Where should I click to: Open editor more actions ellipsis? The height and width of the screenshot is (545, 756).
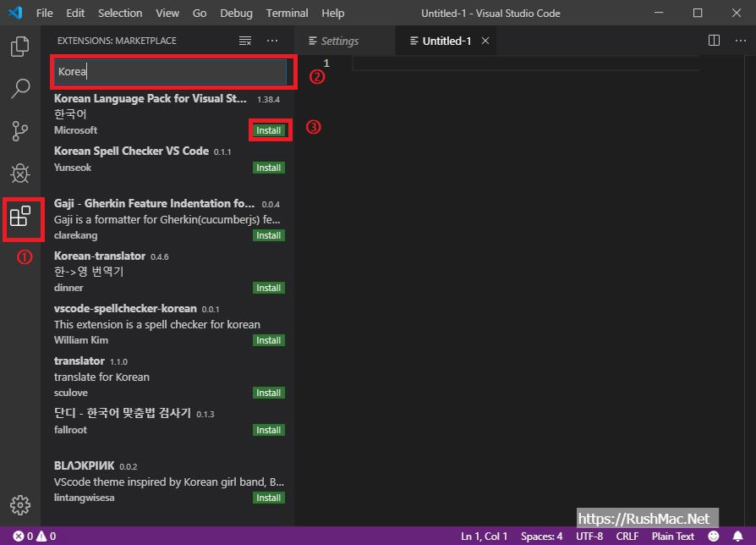click(741, 41)
